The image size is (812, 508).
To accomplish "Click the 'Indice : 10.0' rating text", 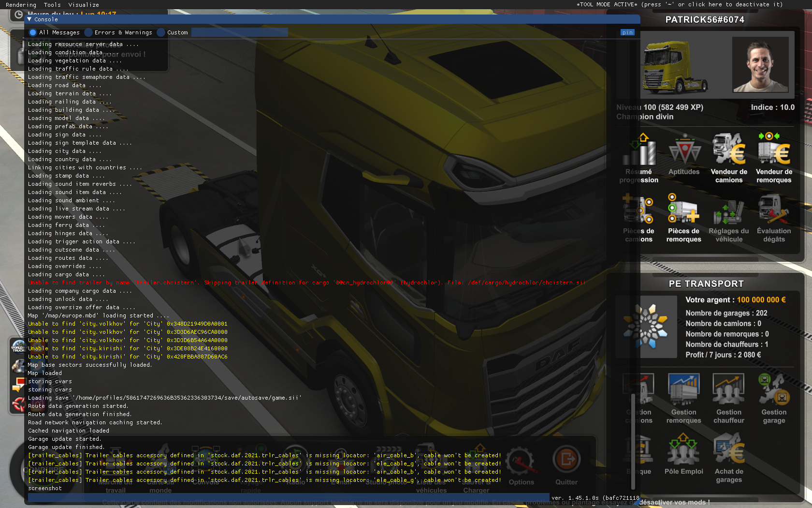I will pyautogui.click(x=772, y=107).
